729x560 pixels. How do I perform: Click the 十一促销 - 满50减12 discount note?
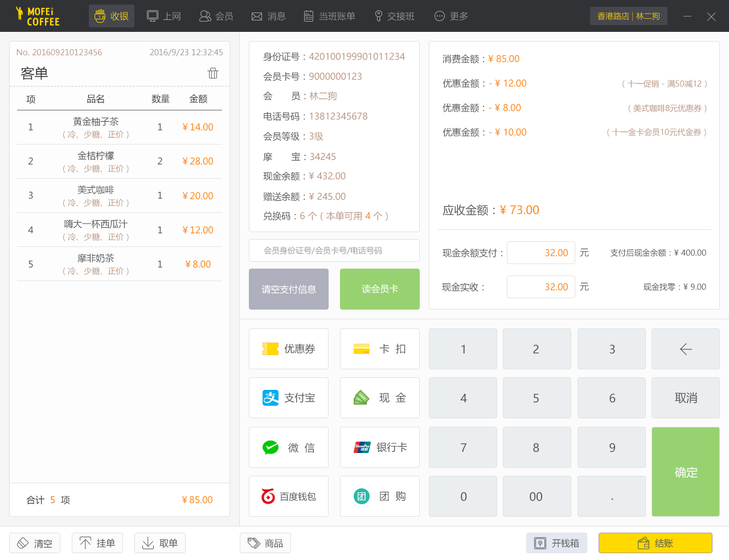coord(664,84)
